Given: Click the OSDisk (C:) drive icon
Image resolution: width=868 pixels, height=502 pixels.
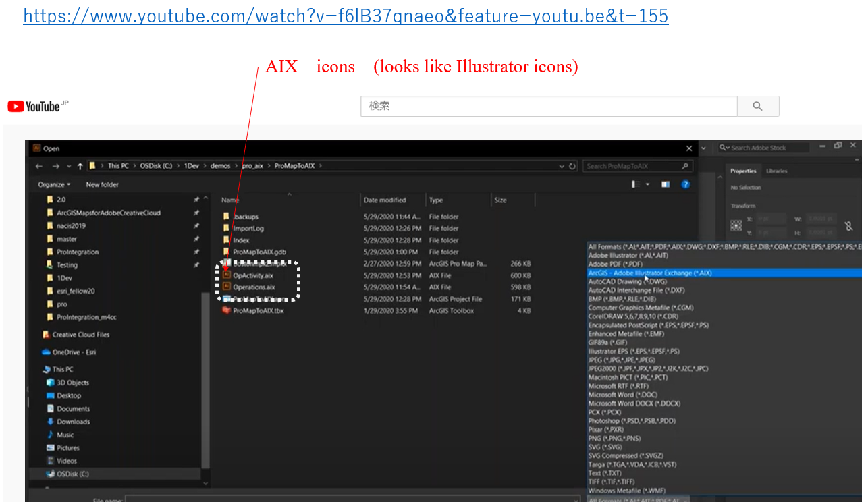Looking at the screenshot, I should [51, 474].
